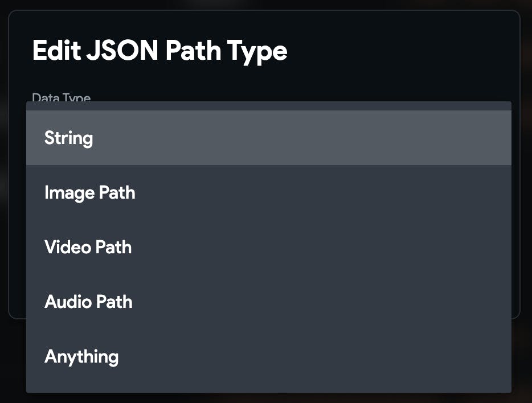Viewport: 532px width, 403px height.
Task: Choose the Anything option
Action: click(x=81, y=357)
